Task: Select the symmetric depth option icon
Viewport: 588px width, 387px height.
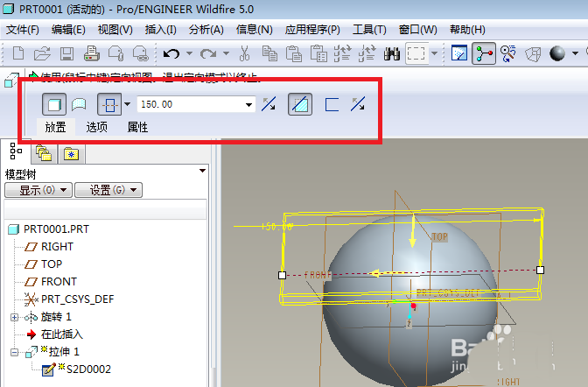Action: point(109,104)
